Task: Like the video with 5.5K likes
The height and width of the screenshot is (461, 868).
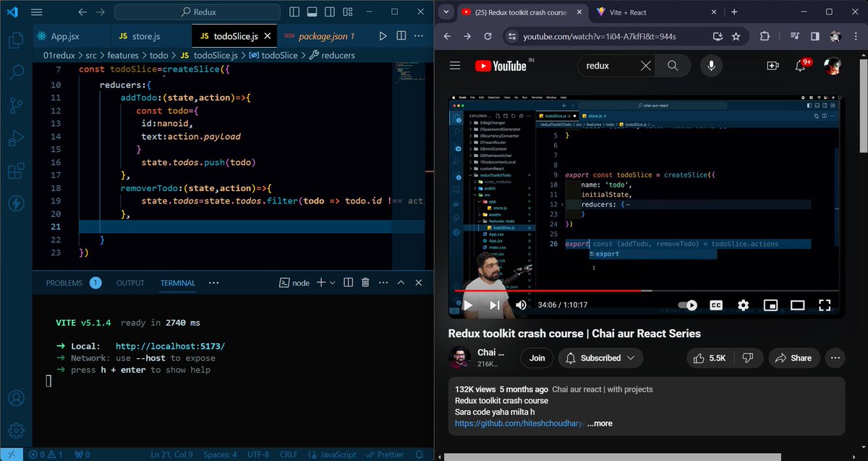Action: (709, 358)
